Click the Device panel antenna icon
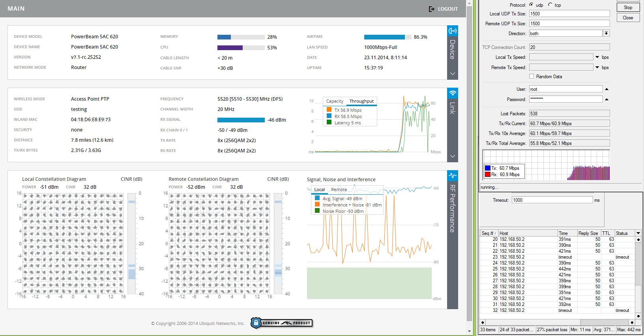 tap(453, 31)
